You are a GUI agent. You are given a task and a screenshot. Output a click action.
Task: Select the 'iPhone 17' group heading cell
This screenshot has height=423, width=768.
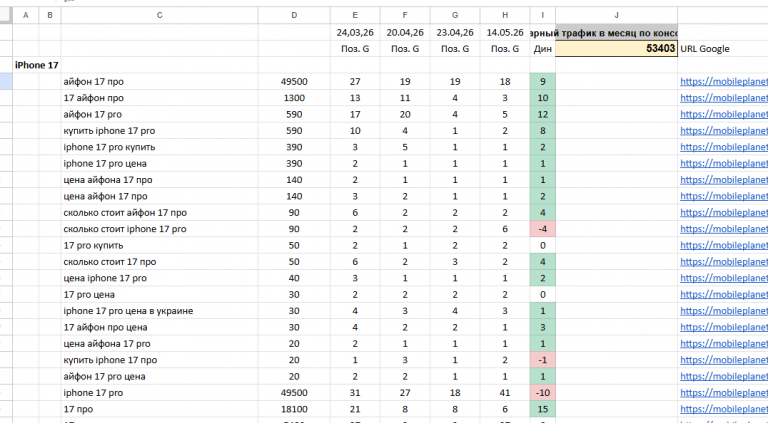pos(37,65)
